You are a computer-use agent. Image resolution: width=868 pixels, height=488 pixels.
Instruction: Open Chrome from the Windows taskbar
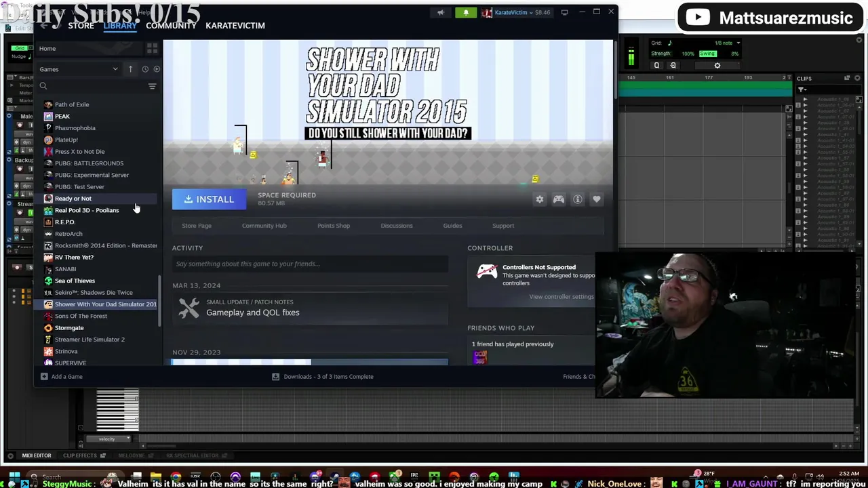click(x=176, y=476)
